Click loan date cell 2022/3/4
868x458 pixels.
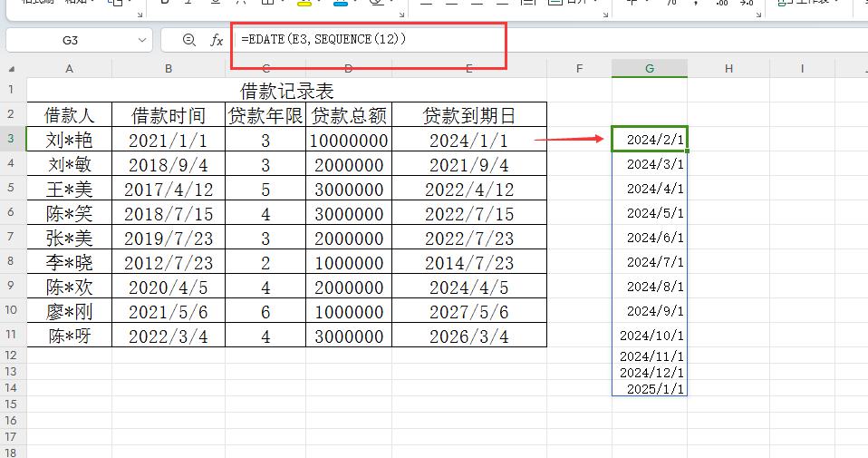(169, 336)
